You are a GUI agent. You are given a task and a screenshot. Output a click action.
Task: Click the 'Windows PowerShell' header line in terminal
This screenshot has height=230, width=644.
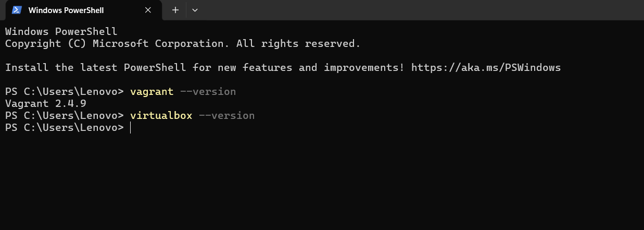point(61,32)
